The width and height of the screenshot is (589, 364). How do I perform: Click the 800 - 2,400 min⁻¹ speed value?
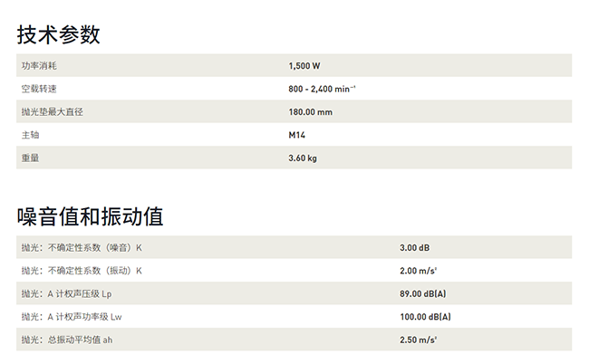[x=322, y=89]
